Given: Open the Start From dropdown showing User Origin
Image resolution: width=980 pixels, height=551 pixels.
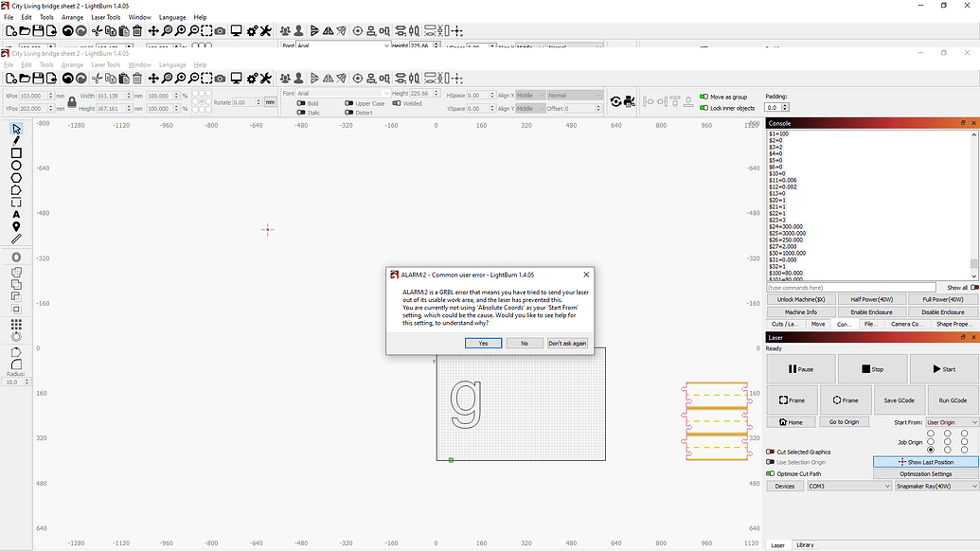Looking at the screenshot, I should pos(952,421).
